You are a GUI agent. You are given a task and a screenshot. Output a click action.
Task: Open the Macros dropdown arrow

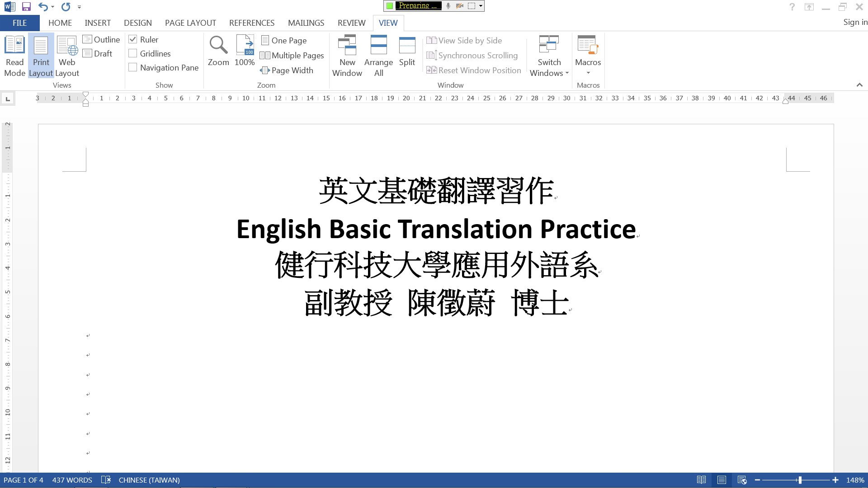(x=588, y=73)
